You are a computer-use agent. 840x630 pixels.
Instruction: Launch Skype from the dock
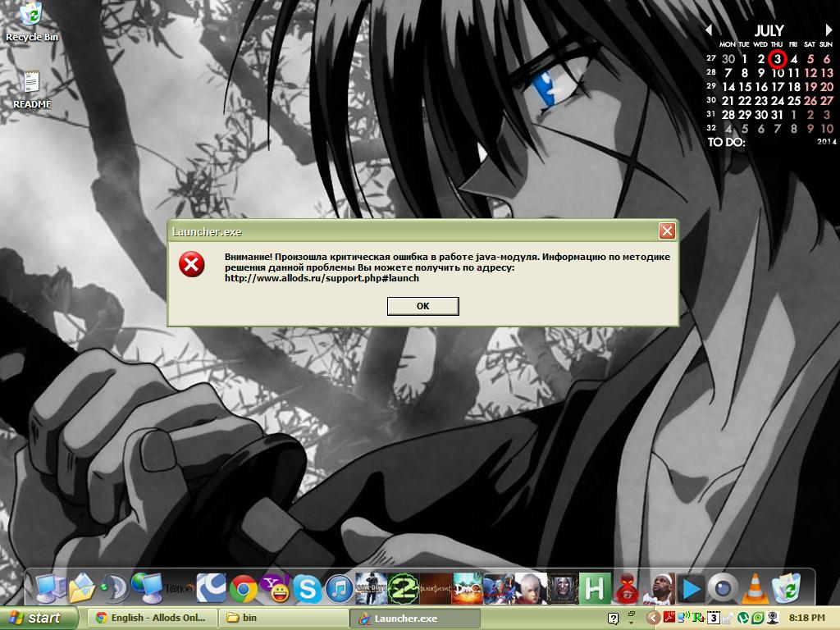tap(306, 588)
